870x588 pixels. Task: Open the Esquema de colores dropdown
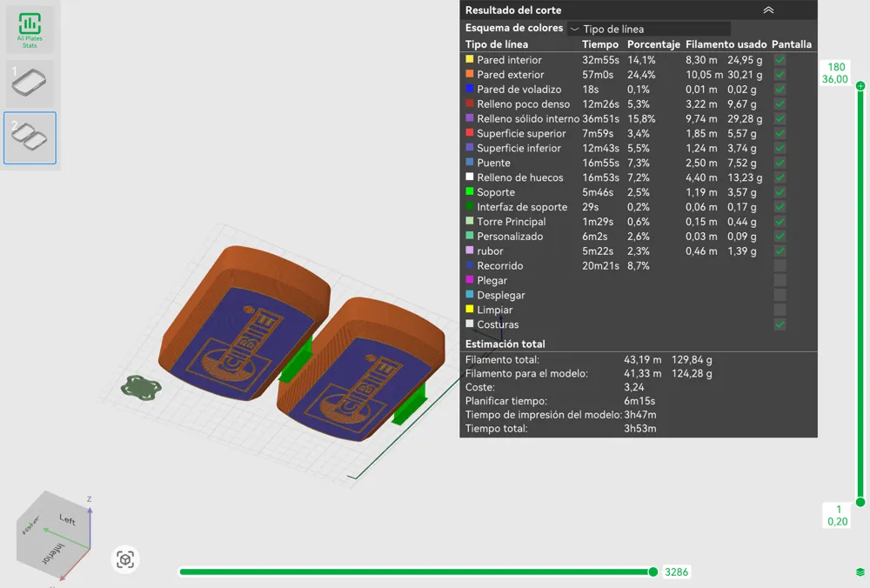point(649,29)
